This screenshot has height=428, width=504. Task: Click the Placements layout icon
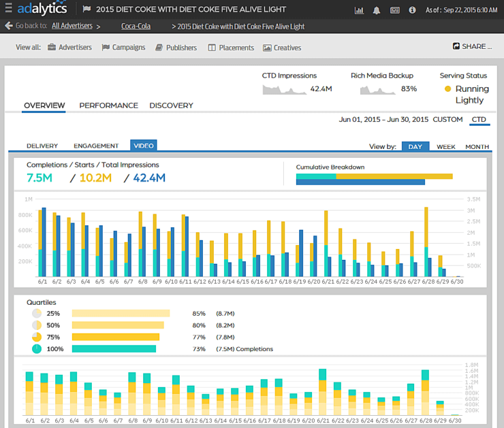(212, 48)
